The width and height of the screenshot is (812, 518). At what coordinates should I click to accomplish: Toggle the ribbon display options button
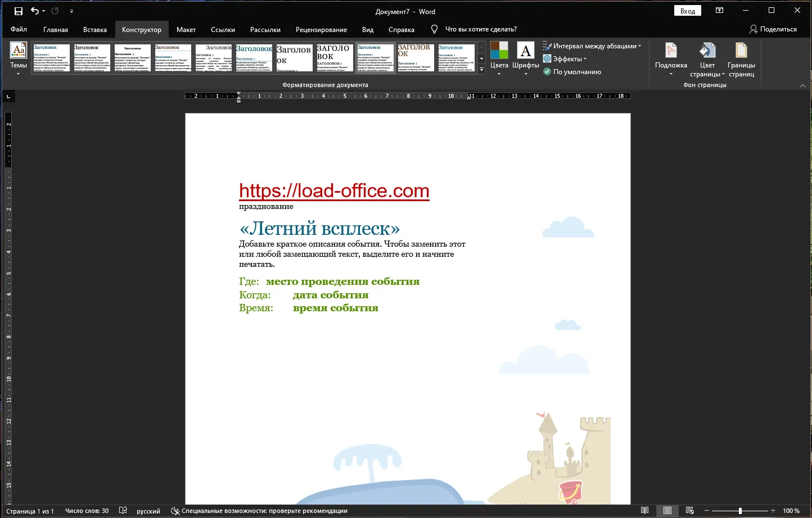pyautogui.click(x=719, y=11)
